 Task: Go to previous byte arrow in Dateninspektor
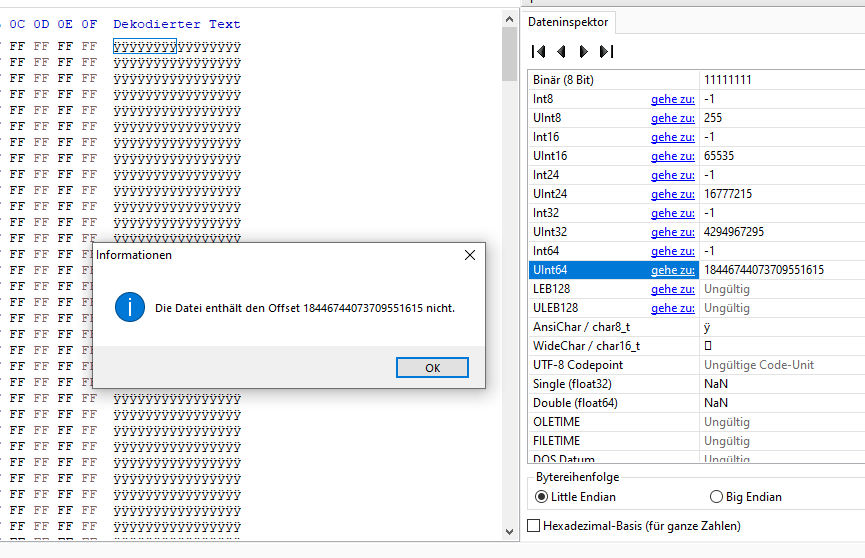click(x=561, y=51)
